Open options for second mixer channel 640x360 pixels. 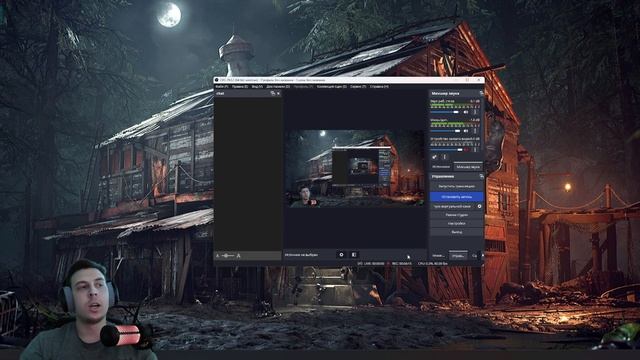click(475, 131)
